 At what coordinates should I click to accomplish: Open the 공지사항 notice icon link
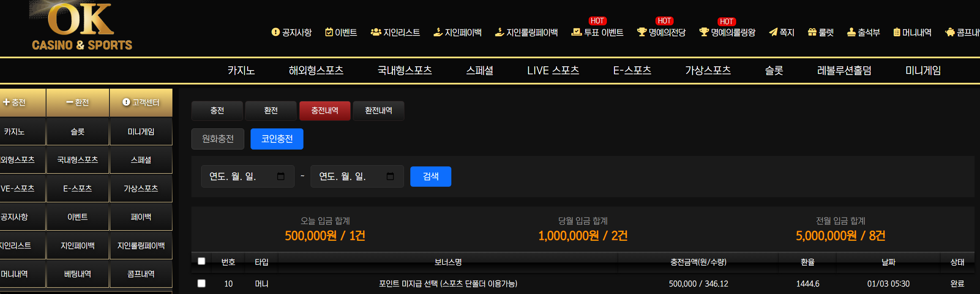(x=276, y=32)
